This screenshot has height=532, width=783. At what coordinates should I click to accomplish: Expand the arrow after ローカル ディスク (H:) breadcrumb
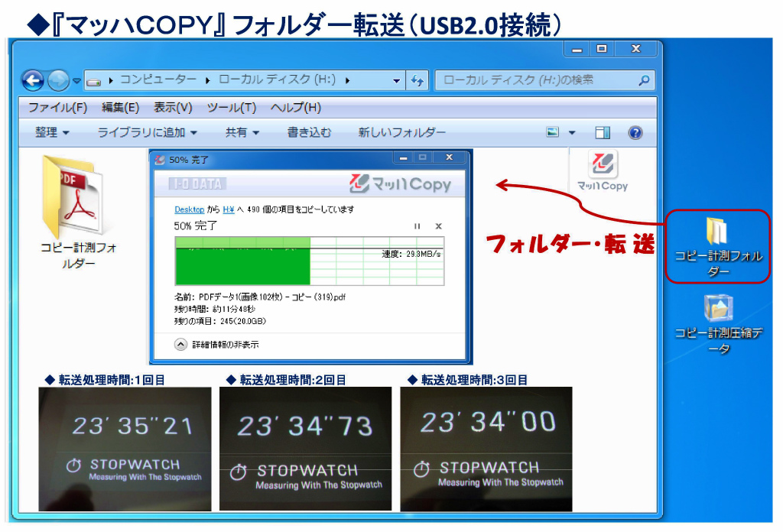coord(348,80)
